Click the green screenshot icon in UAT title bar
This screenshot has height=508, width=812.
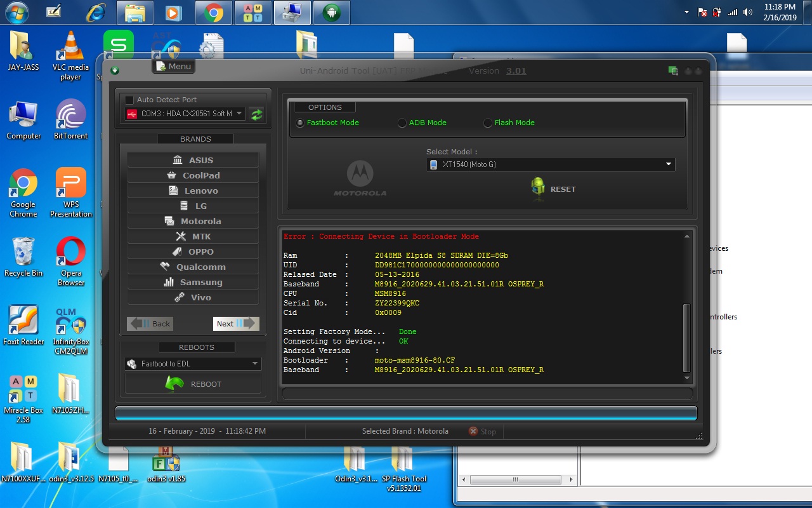coord(673,71)
